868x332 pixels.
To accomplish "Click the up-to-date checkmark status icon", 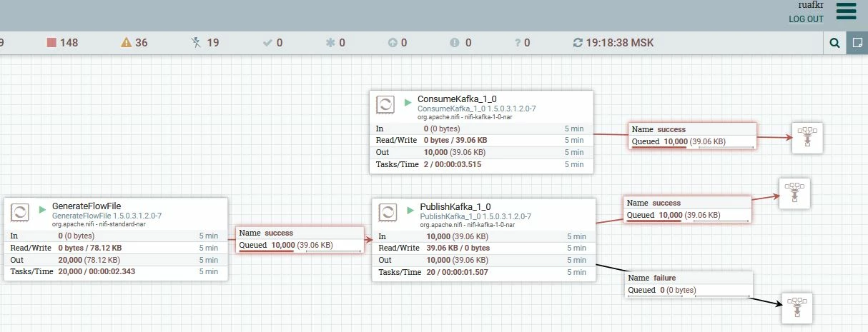I will point(267,43).
